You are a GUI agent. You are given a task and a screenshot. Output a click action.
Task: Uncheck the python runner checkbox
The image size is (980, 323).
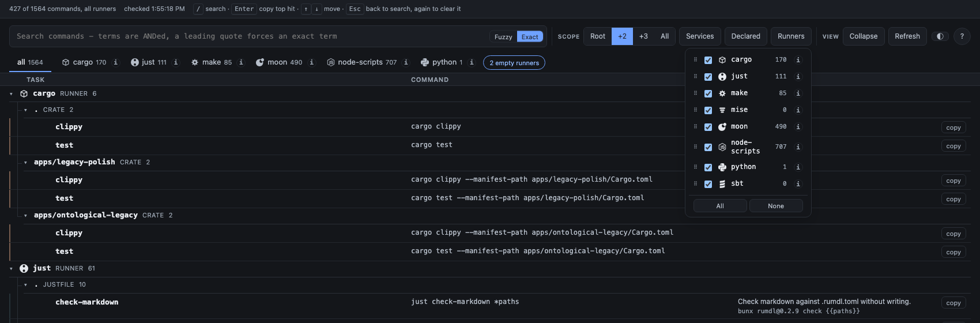click(x=708, y=167)
